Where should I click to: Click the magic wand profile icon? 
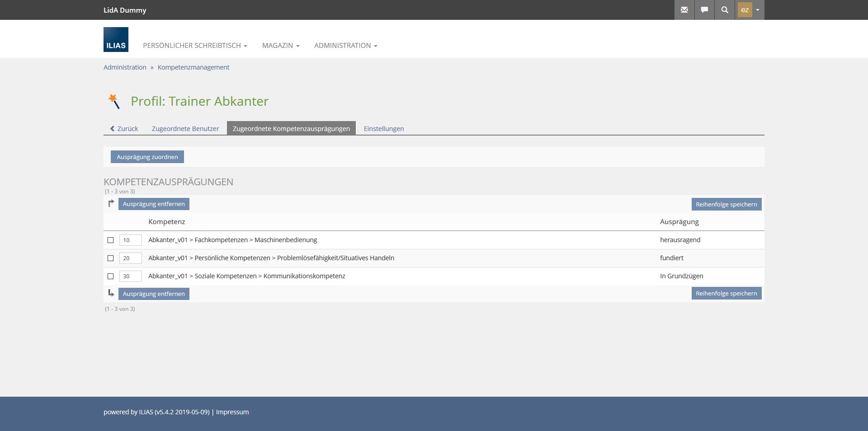tap(114, 101)
